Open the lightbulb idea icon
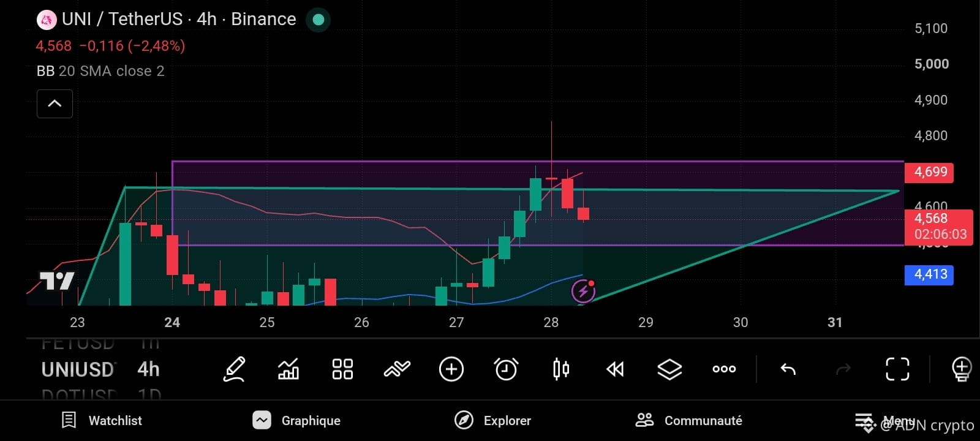The image size is (980, 441). click(962, 369)
